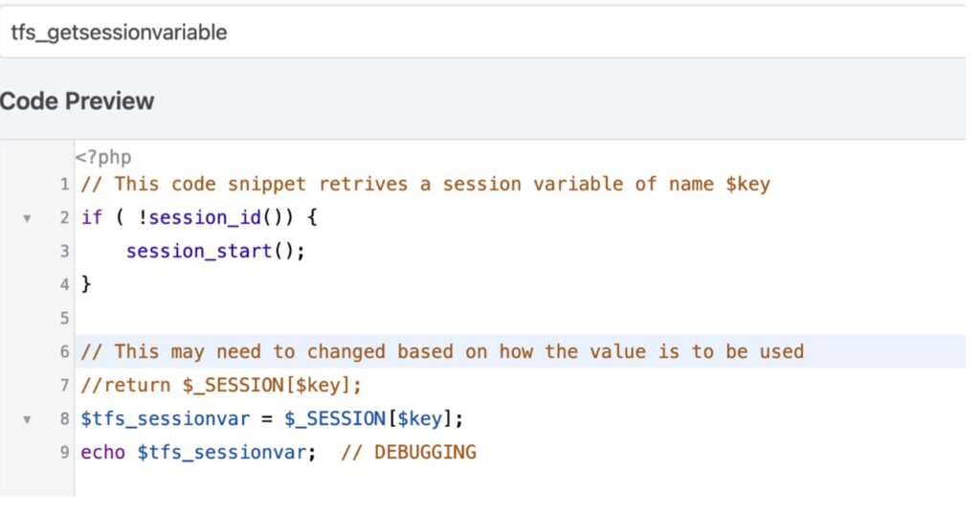Click the first comment line about $key
This screenshot has width=980, height=513.
[x=426, y=184]
